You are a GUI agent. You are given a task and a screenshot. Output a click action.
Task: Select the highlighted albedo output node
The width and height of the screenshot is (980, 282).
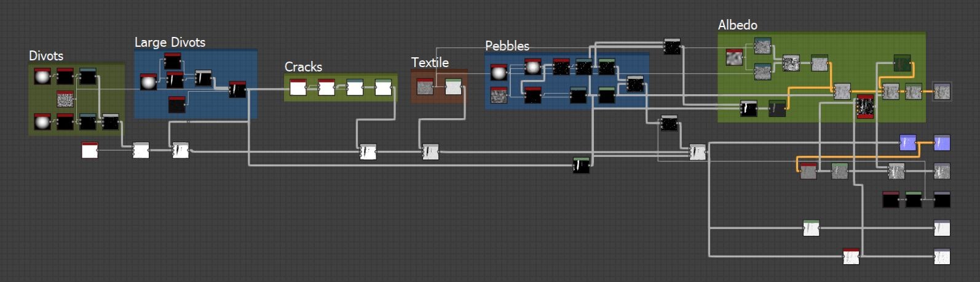coord(942,91)
